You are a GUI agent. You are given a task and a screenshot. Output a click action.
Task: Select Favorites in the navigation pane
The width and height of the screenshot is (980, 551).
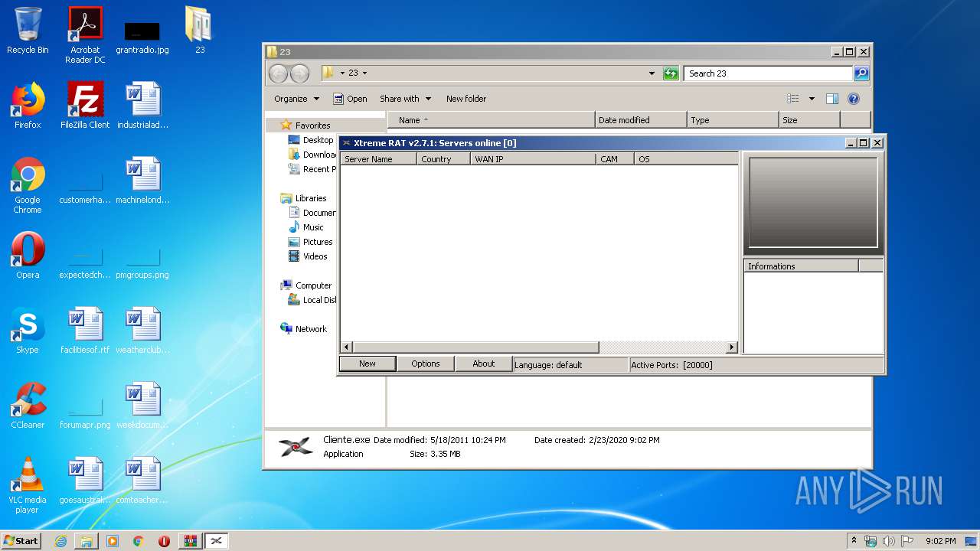click(305, 126)
